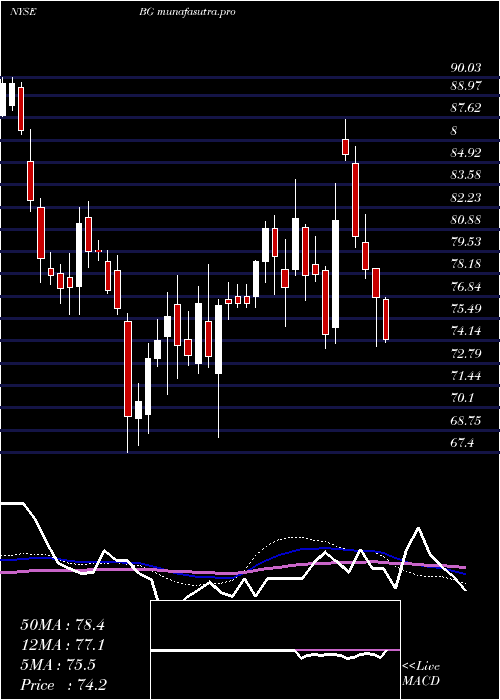Select the 71.44 price axis label

click(466, 376)
